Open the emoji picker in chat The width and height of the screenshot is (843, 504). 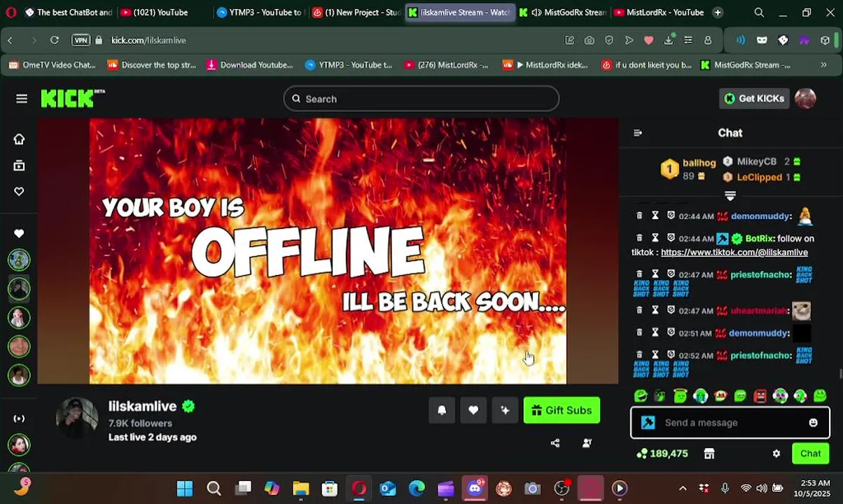click(814, 423)
